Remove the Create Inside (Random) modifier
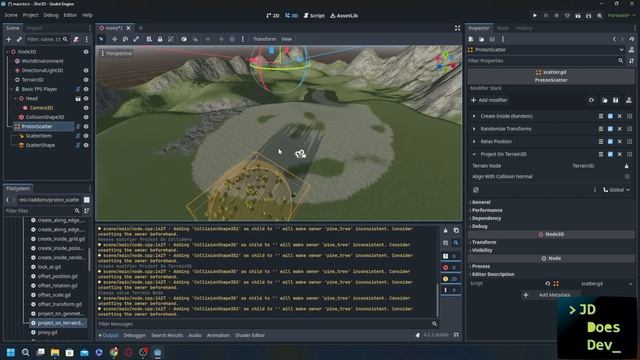Screen dimensions: 640x360 pos(620,116)
